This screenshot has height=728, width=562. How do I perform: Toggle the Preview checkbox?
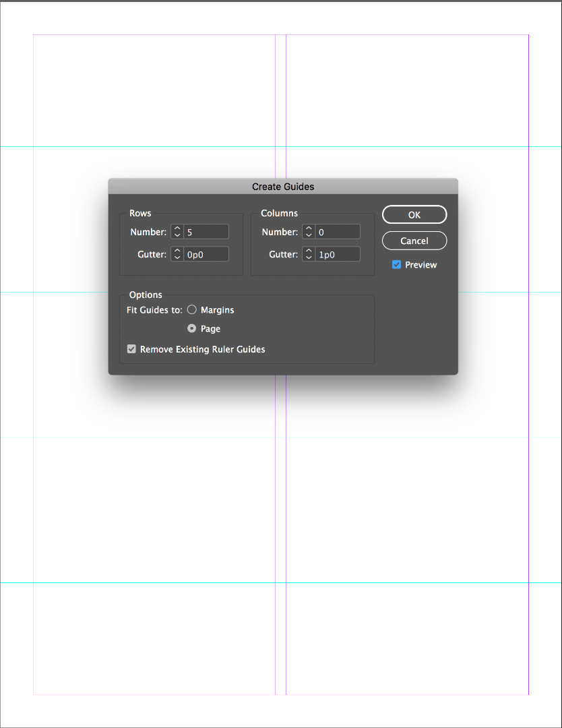396,265
